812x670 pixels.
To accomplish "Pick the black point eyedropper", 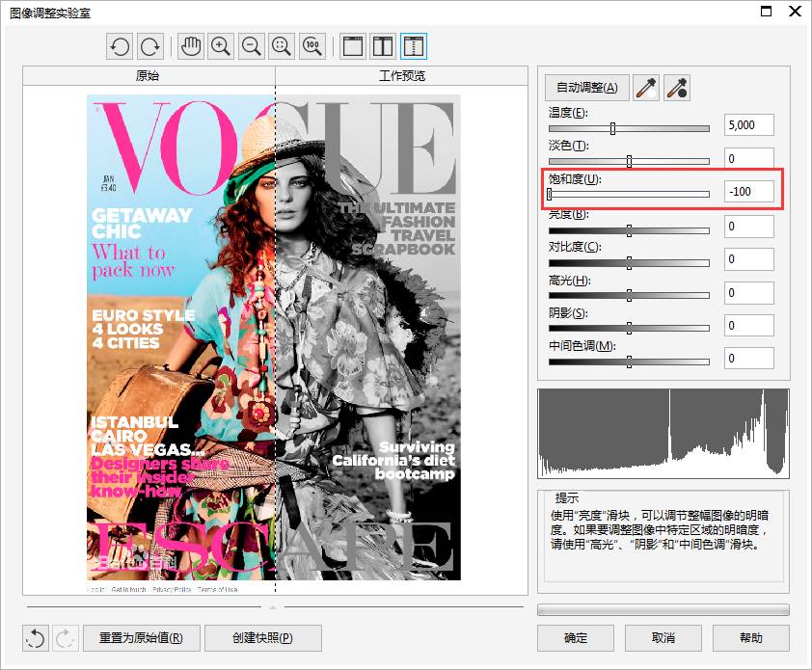I will coord(677,88).
